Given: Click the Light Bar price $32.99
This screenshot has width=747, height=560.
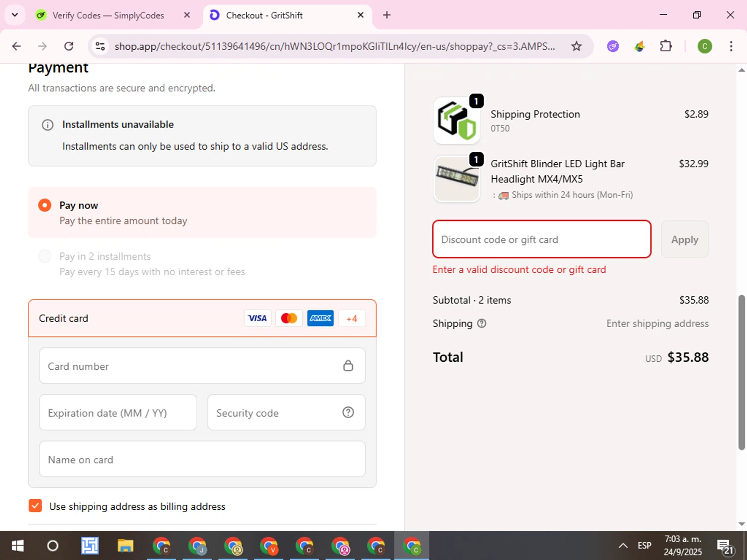Looking at the screenshot, I should [694, 164].
